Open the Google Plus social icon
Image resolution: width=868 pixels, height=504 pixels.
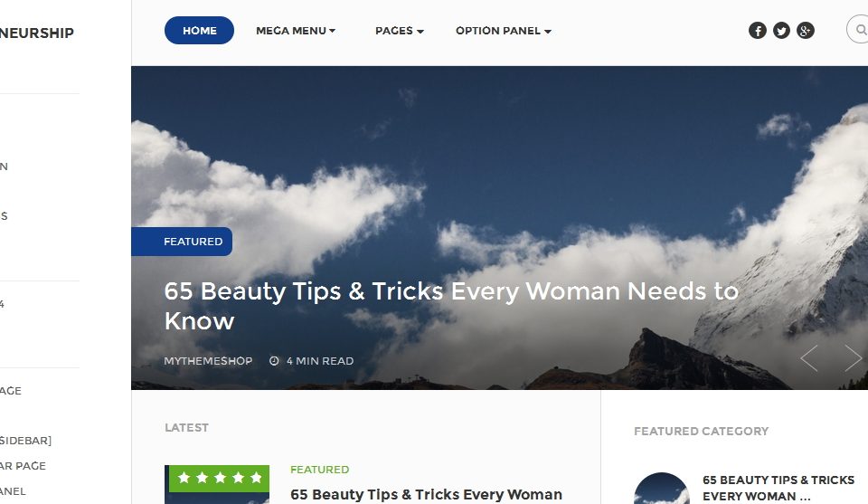805,31
